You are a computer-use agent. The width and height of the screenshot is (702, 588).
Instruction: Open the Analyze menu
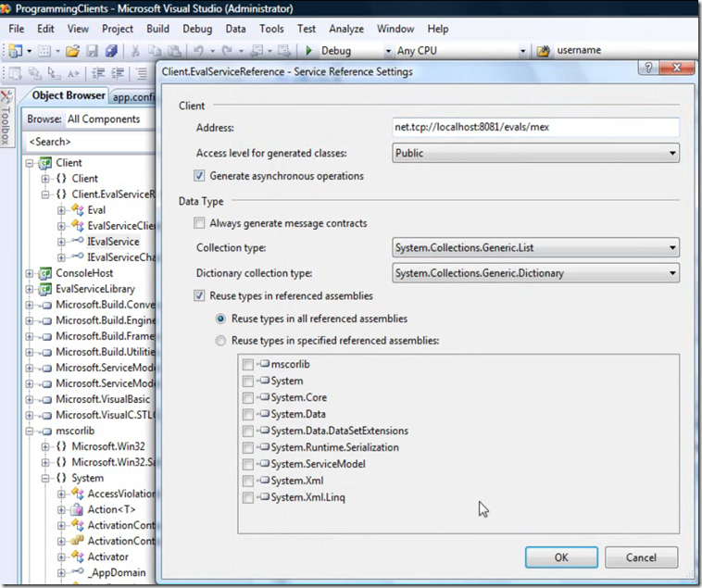[346, 29]
